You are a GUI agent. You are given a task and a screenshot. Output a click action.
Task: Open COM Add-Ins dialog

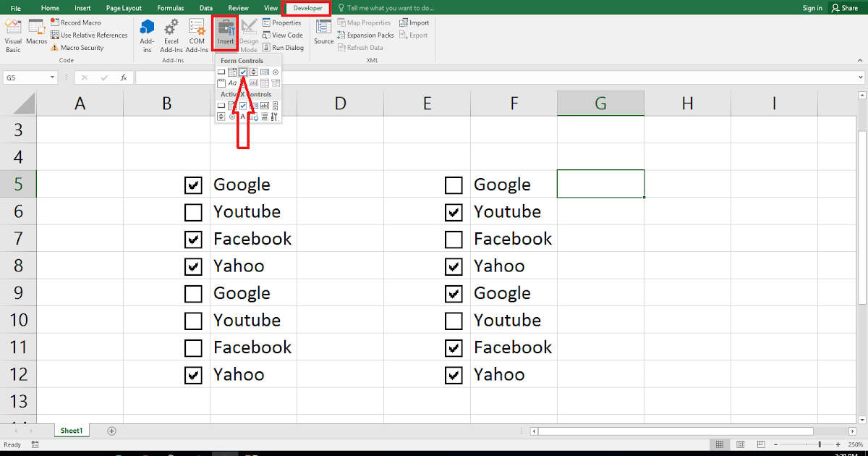click(x=197, y=36)
